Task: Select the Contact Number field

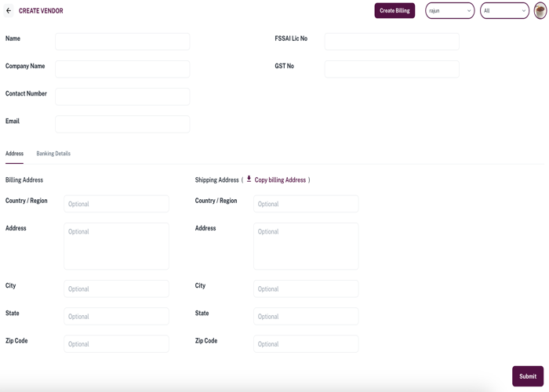Action: pyautogui.click(x=122, y=97)
